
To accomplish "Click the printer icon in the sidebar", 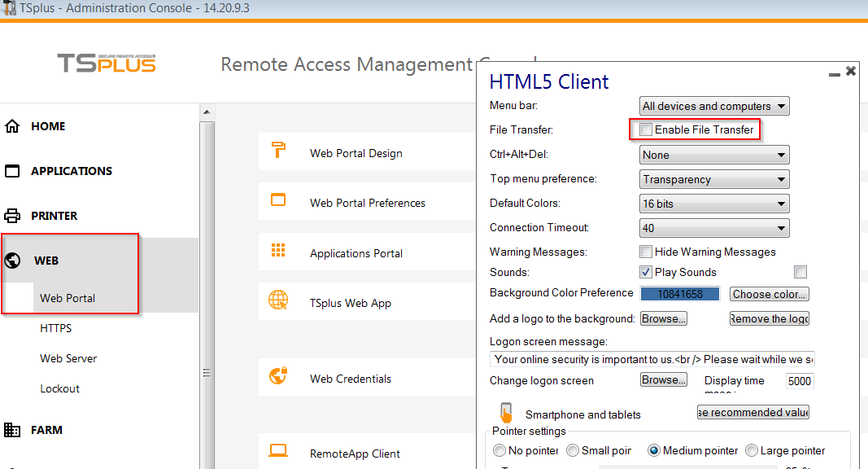I will point(12,216).
